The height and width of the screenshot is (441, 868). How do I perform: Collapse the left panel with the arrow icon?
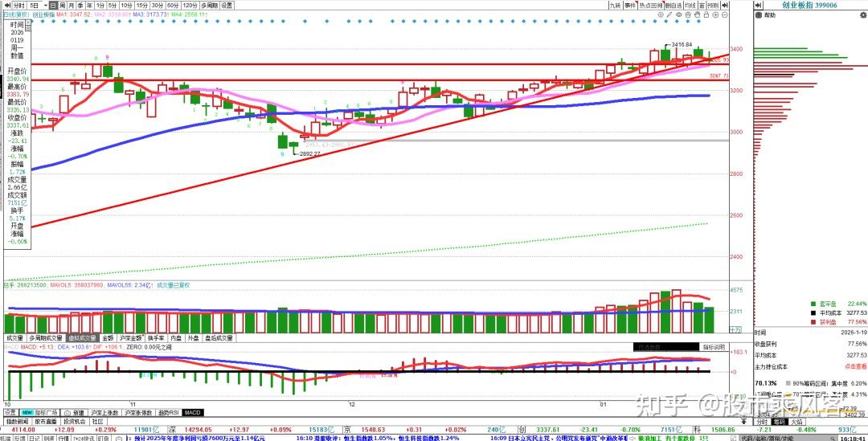(x=5, y=5)
